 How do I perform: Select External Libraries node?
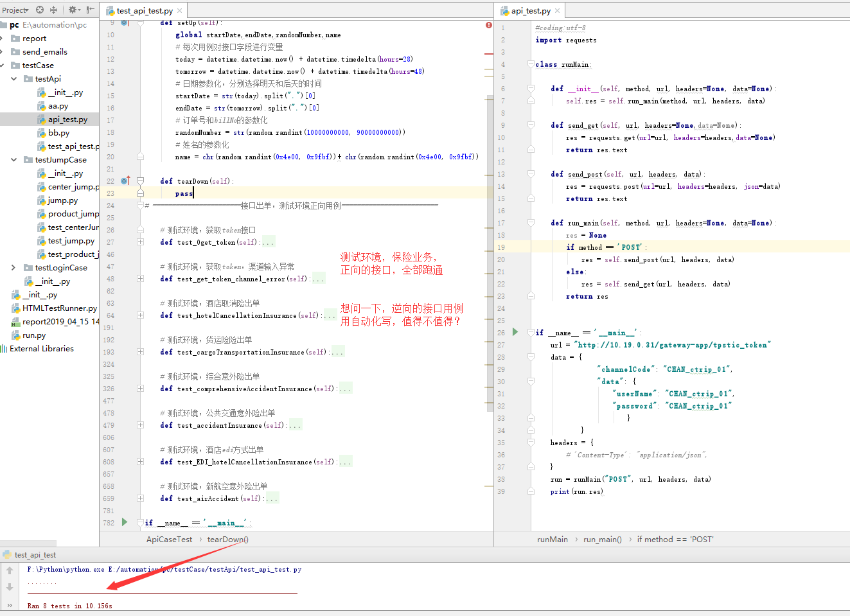42,349
